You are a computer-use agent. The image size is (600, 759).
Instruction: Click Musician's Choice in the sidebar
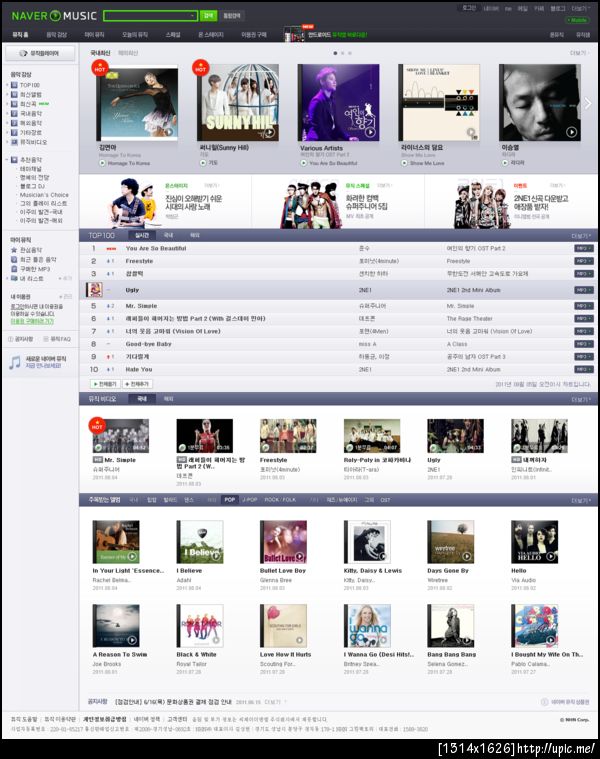click(x=44, y=195)
